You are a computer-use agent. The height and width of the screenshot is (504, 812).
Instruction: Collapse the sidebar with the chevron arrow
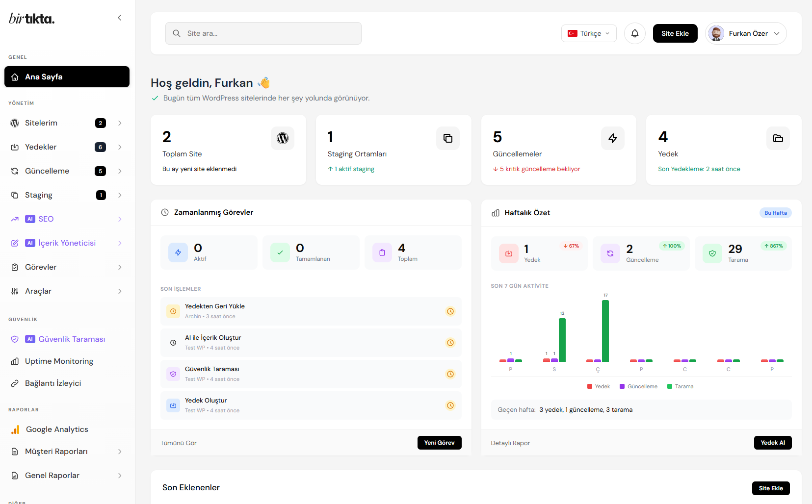(x=119, y=17)
